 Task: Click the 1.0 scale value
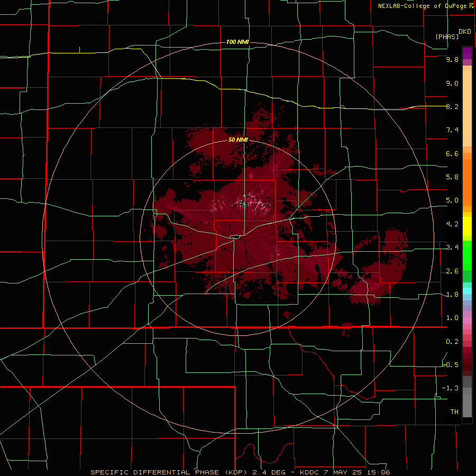tap(452, 318)
